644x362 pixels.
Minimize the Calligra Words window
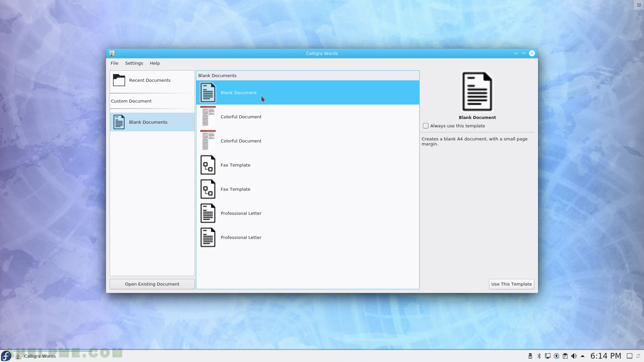[516, 53]
